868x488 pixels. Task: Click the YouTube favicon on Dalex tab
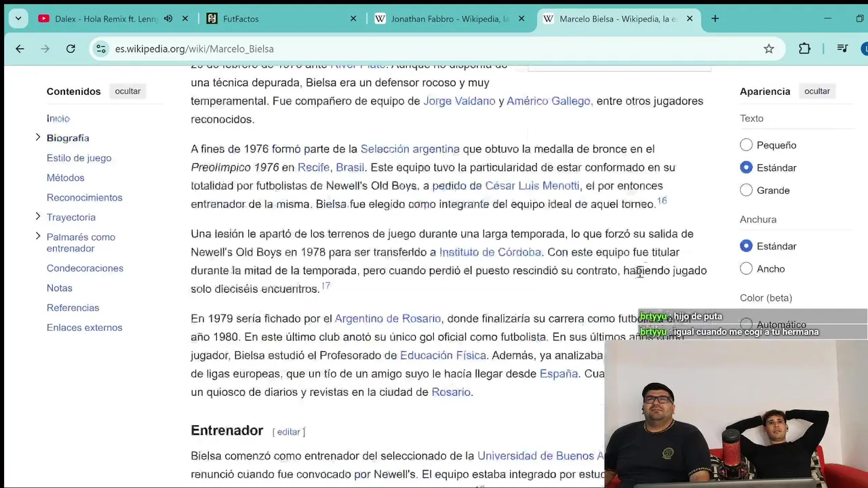(x=43, y=19)
